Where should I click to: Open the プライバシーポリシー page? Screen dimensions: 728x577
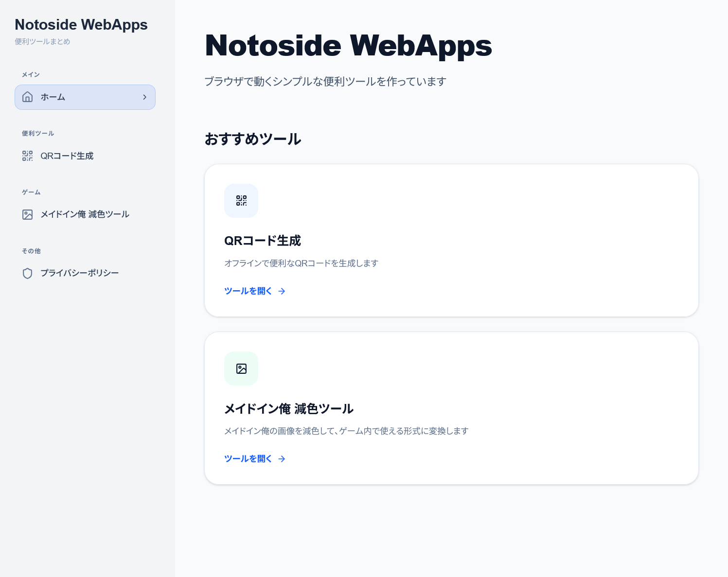79,273
